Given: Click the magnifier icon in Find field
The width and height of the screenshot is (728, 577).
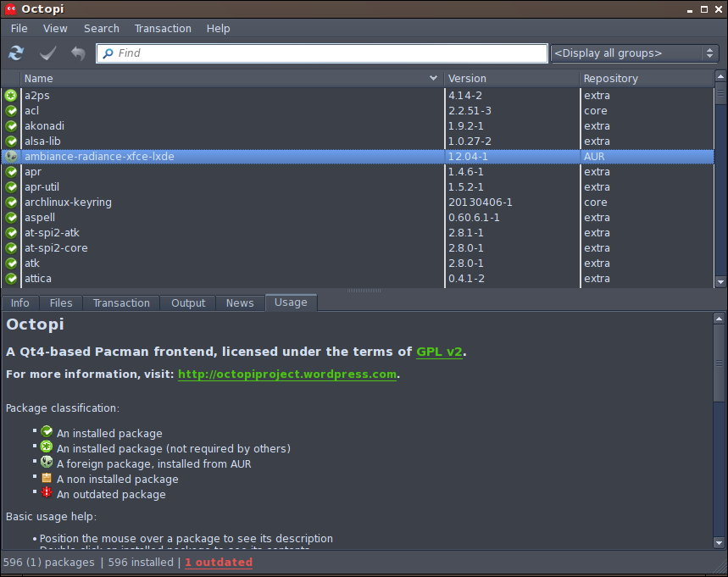Looking at the screenshot, I should (x=108, y=53).
